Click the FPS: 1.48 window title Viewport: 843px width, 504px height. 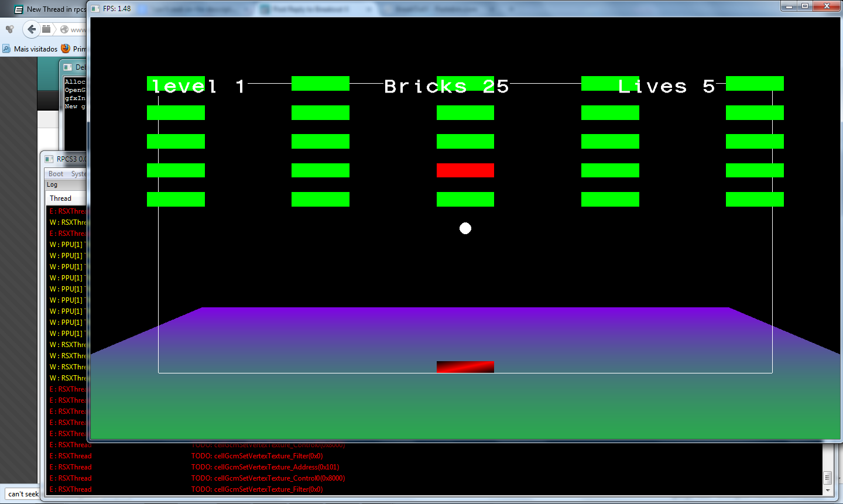[117, 9]
